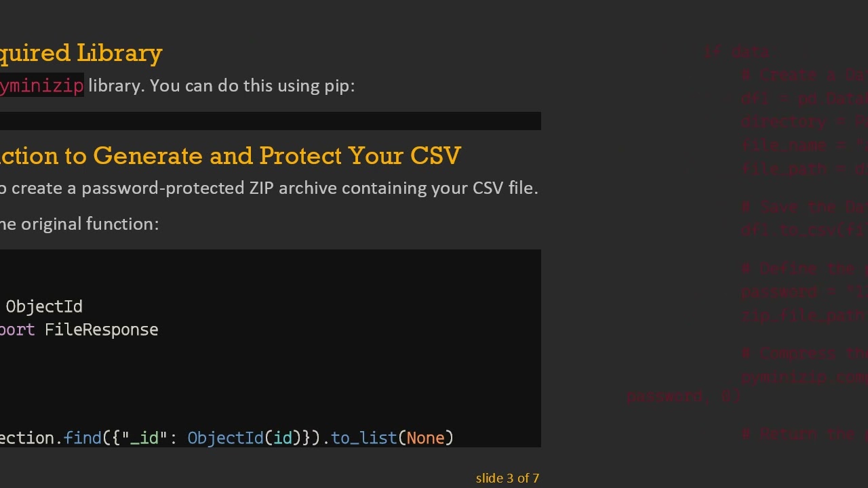Click the highlighted pyminizip inline code
This screenshot has width=868, height=488.
click(x=41, y=86)
